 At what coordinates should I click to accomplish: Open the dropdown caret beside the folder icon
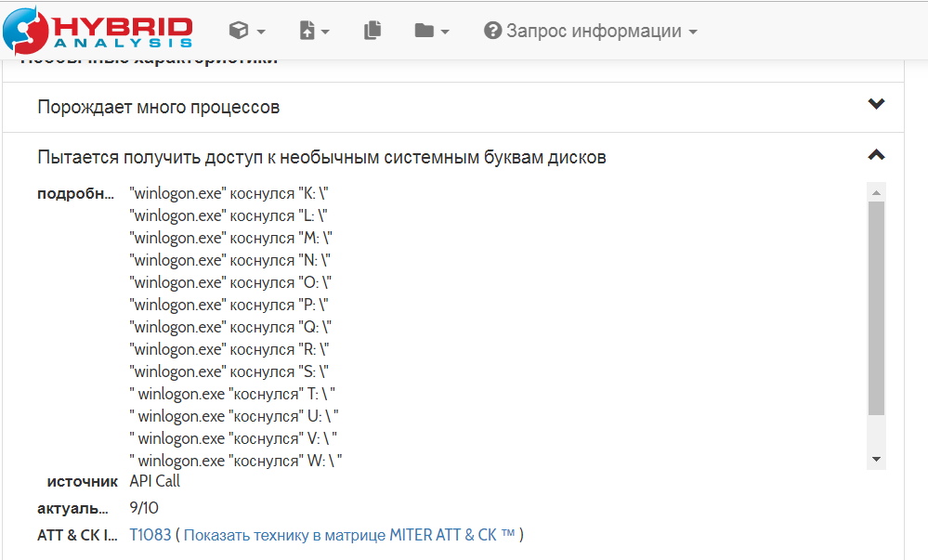point(445,32)
